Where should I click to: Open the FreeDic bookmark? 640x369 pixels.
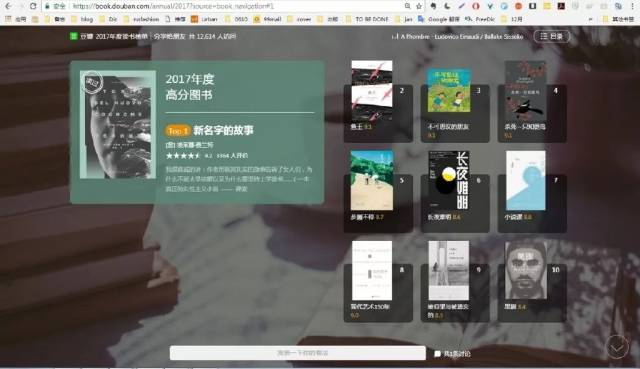coord(481,19)
